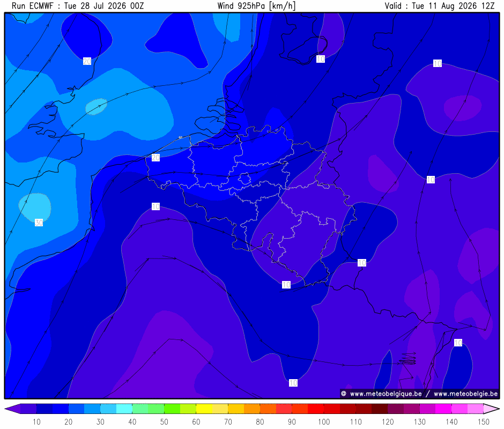Click the '20' contour label on the Belgian coast
Viewport: 504px width, 429px height.
click(x=155, y=158)
